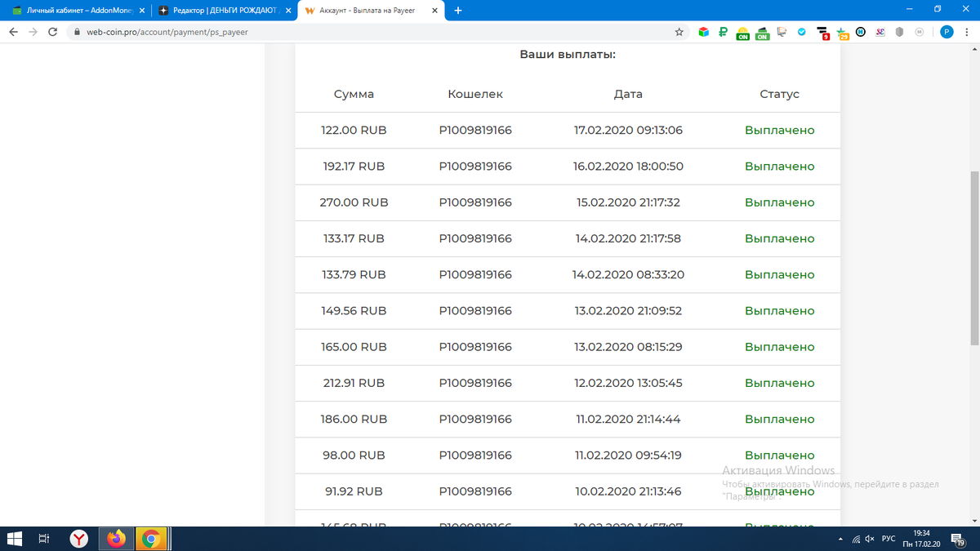
Task: Show hidden system tray icons
Action: pyautogui.click(x=840, y=540)
